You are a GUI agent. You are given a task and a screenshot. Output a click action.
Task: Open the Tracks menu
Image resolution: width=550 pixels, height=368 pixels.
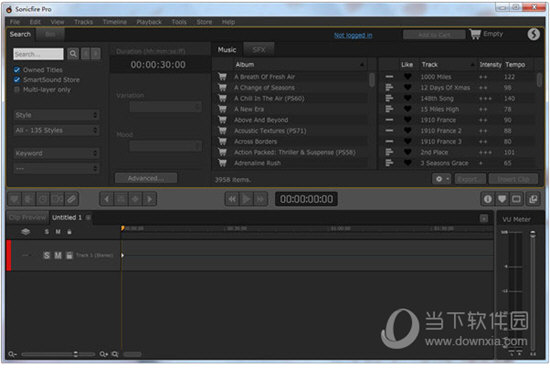pyautogui.click(x=83, y=22)
